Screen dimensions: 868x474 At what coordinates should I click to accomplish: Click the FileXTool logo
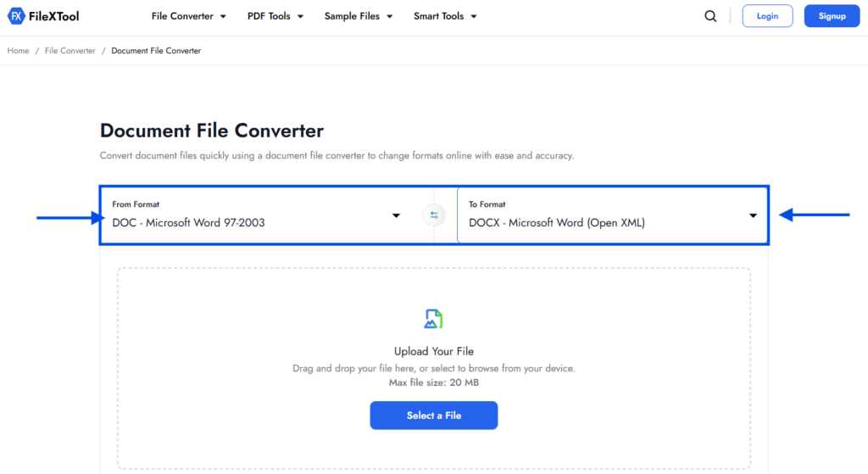43,16
